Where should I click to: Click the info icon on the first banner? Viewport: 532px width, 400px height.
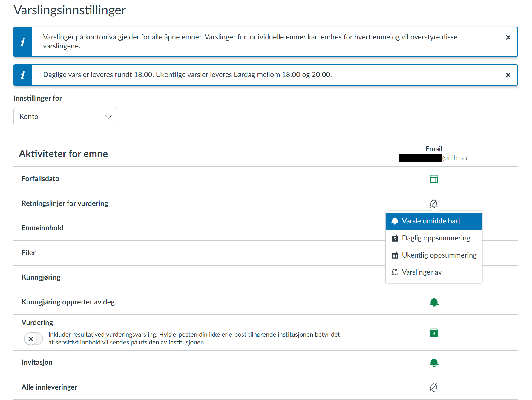[23, 42]
